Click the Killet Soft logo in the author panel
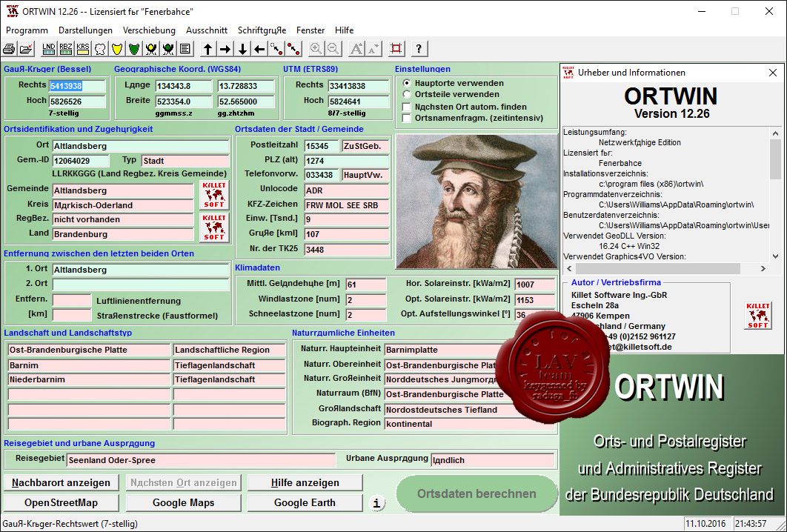 coord(758,315)
